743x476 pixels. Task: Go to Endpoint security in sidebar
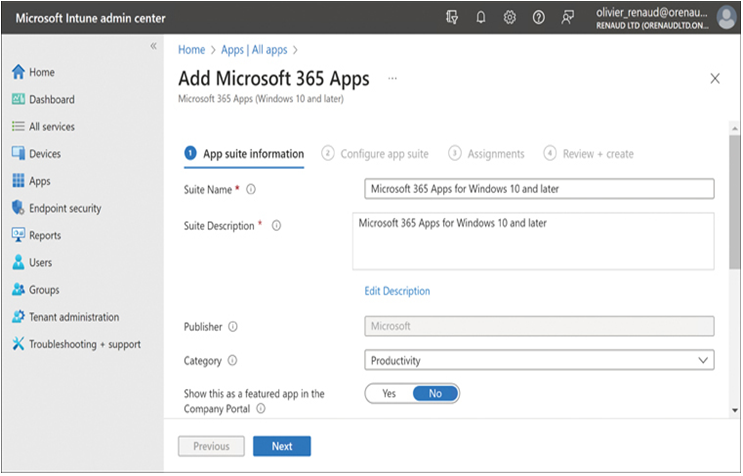click(x=65, y=208)
